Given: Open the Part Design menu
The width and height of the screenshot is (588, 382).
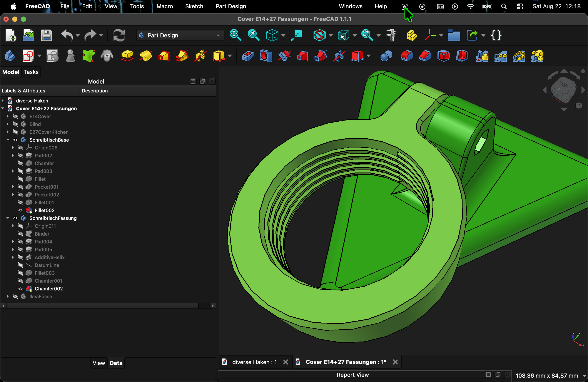Looking at the screenshot, I should coord(231,7).
